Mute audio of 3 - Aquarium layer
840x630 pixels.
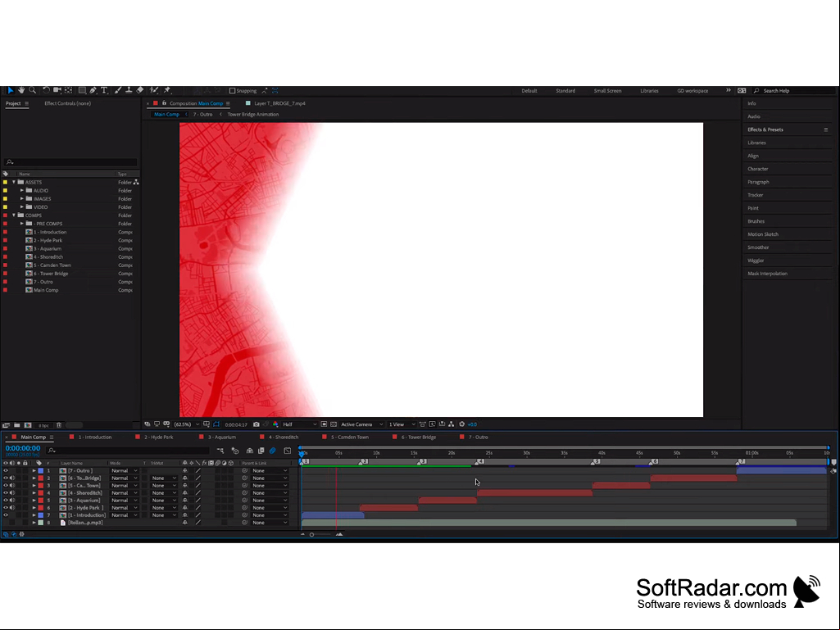pos(12,501)
